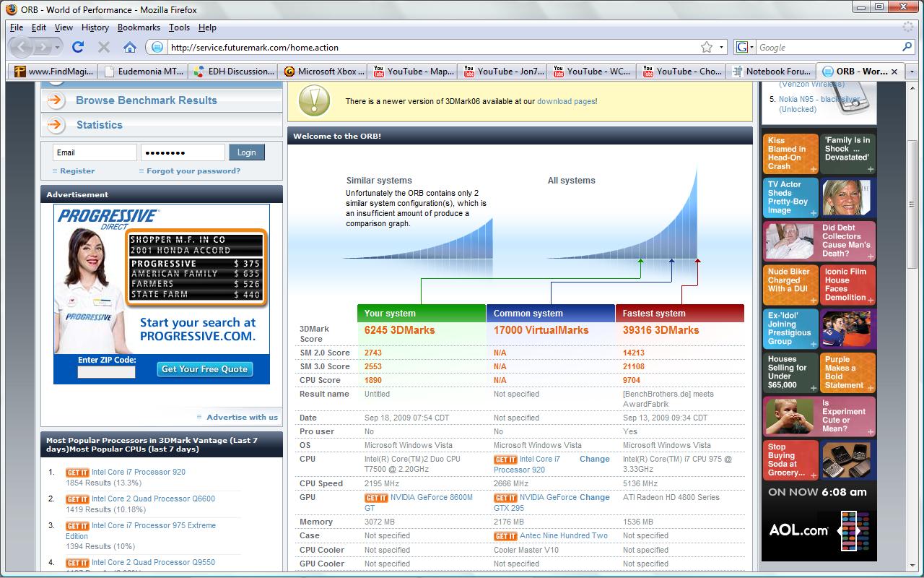Click Get Your Free Quote button
The width and height of the screenshot is (924, 578).
click(x=205, y=369)
